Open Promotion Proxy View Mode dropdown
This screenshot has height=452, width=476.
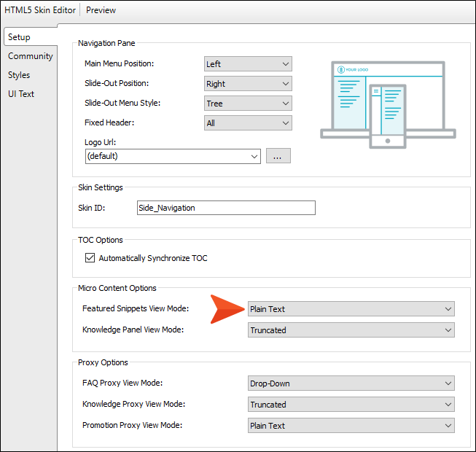(x=351, y=426)
